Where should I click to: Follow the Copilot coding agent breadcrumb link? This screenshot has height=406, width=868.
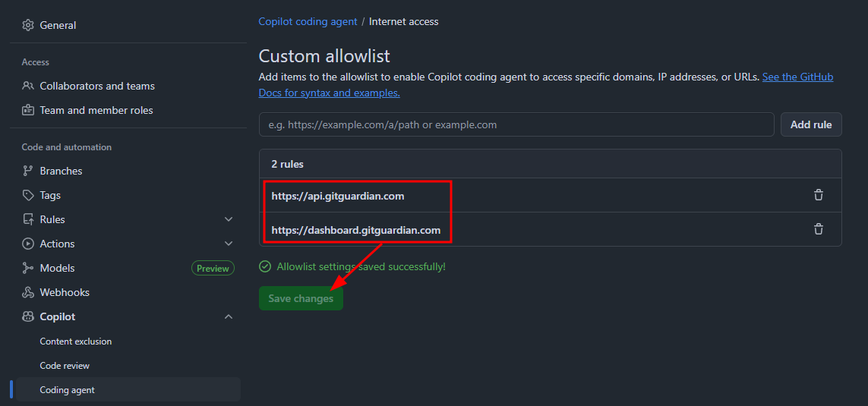[x=308, y=21]
